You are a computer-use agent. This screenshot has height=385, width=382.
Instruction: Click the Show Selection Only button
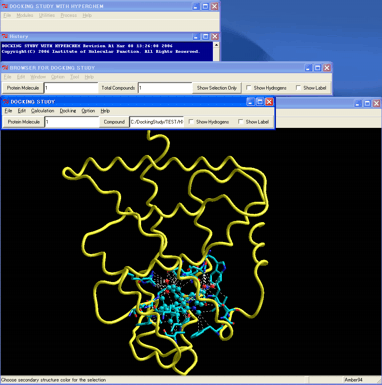[217, 88]
